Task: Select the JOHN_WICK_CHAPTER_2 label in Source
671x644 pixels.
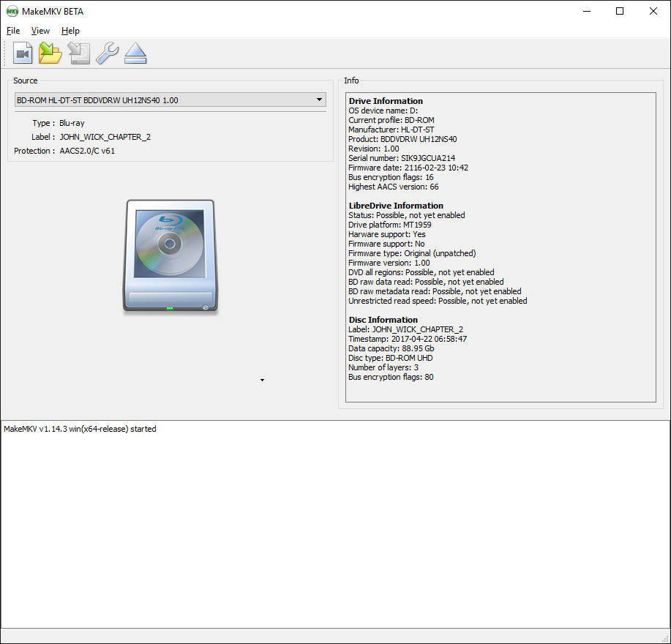Action: [x=105, y=137]
